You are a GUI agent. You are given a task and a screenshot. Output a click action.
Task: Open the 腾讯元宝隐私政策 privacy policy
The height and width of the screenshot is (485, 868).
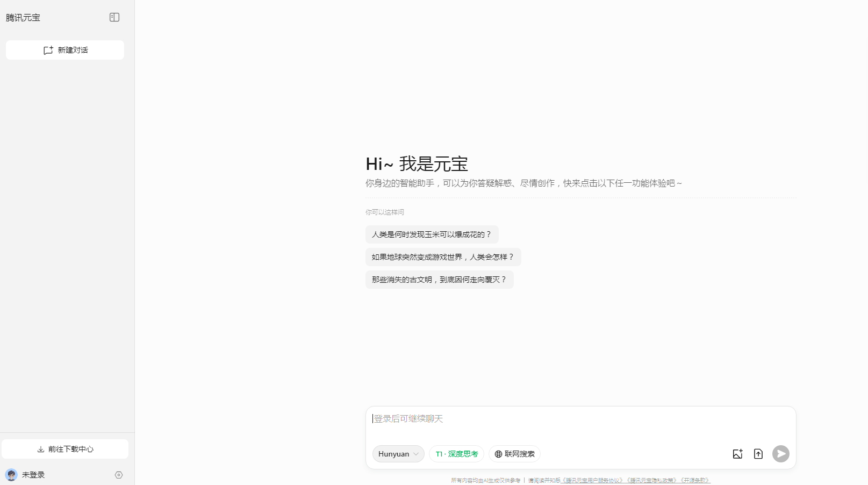(650, 480)
